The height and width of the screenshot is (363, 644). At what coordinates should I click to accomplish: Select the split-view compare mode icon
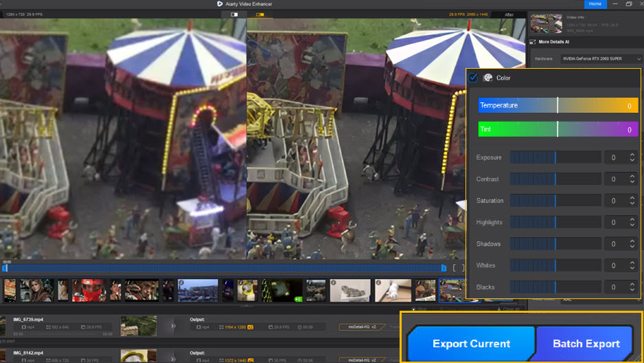[x=235, y=14]
